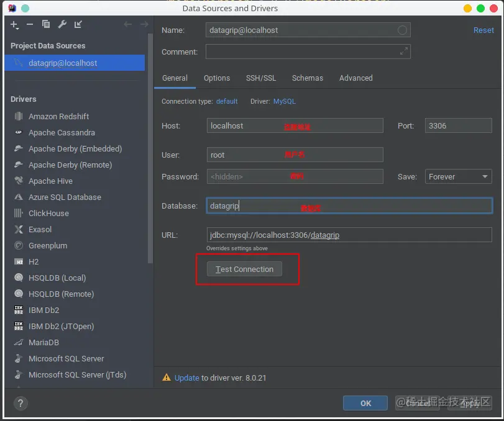Focus the Password field
Image resolution: width=504 pixels, height=421 pixels.
pyautogui.click(x=295, y=176)
